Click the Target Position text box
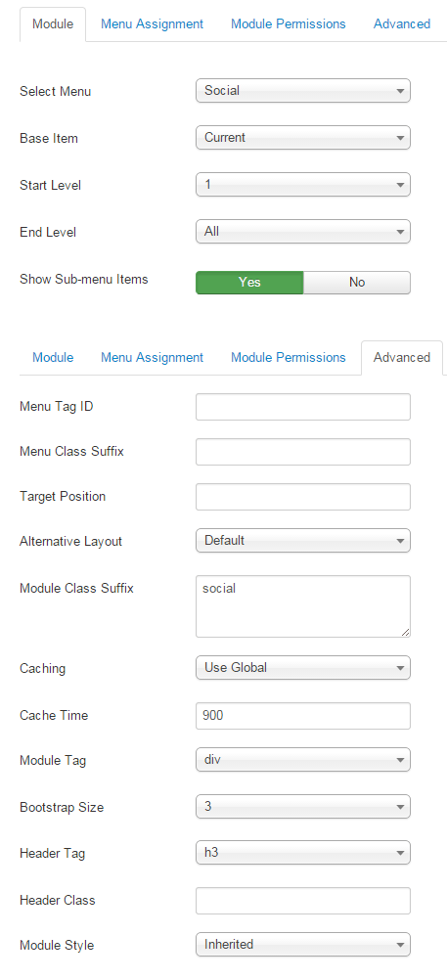Screen dimensions: 447x980 click(303, 497)
